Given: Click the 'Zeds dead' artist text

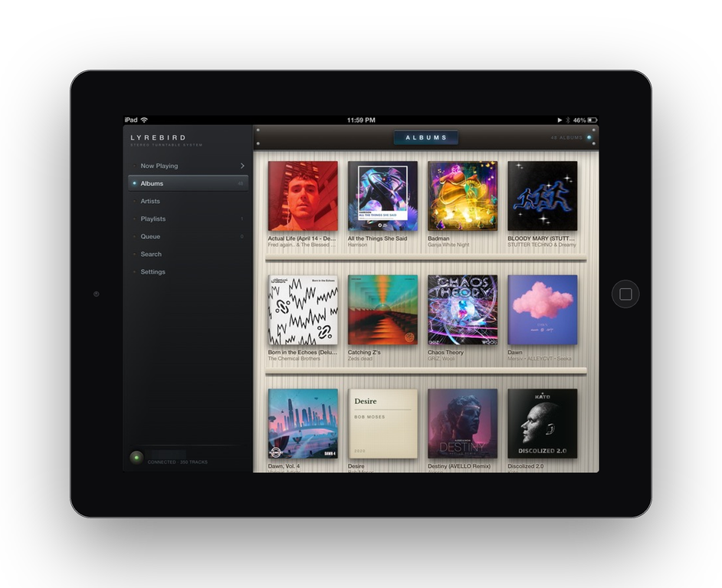Looking at the screenshot, I should pos(360,358).
